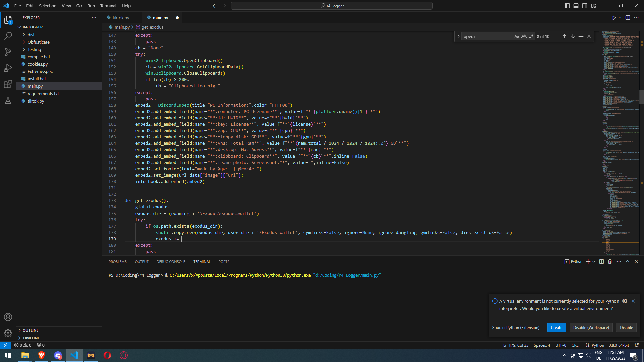Toggle Match Whole Word option
This screenshot has height=362, width=644.
(524, 36)
